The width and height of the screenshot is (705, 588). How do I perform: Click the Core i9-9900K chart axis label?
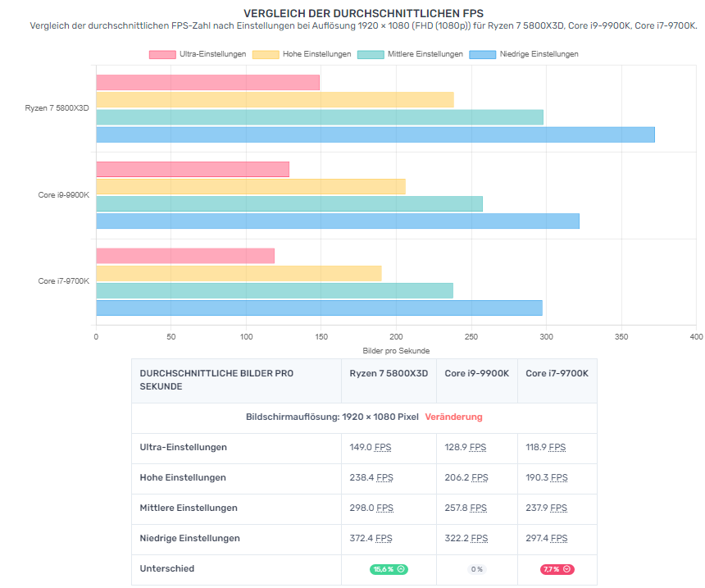[64, 195]
